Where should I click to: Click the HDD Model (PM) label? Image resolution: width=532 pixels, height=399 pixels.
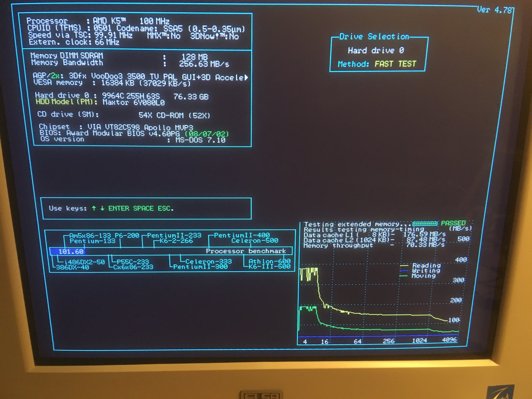click(x=66, y=102)
